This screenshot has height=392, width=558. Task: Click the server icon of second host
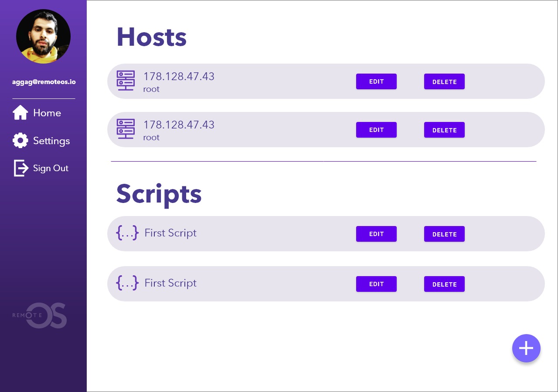coord(126,129)
